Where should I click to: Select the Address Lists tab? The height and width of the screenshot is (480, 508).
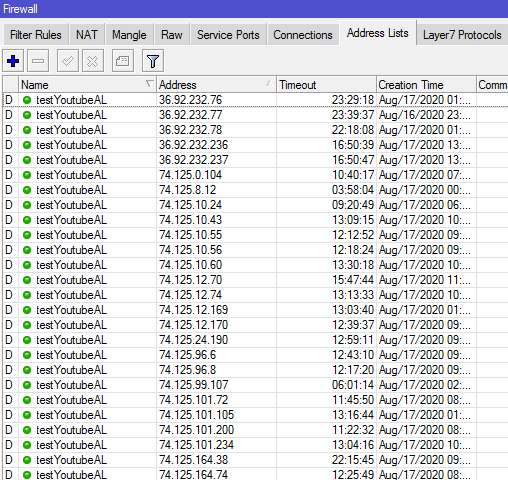point(378,33)
